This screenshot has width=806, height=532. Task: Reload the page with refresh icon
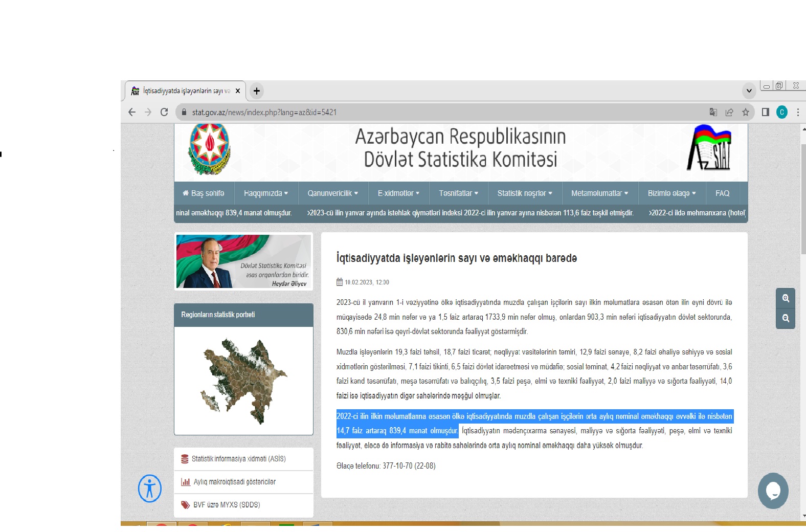tap(164, 112)
